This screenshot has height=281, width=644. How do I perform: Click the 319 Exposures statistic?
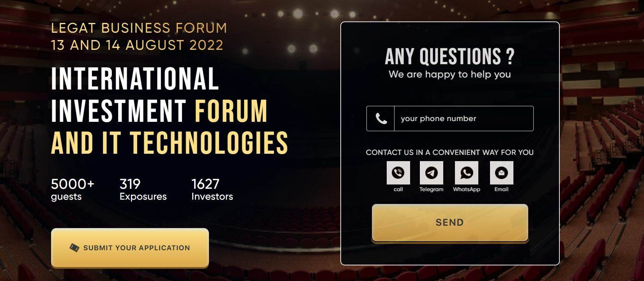[x=143, y=190]
